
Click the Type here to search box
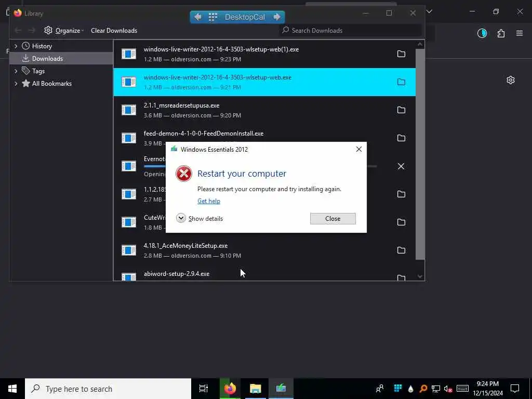tap(108, 389)
